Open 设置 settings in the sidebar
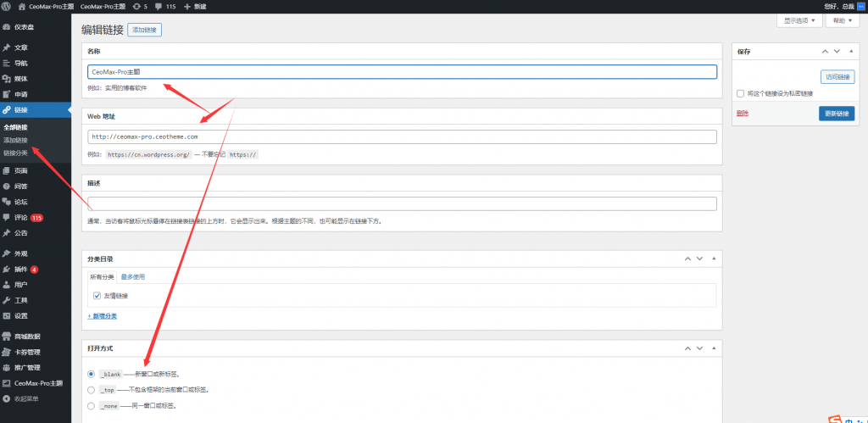 pyautogui.click(x=20, y=315)
